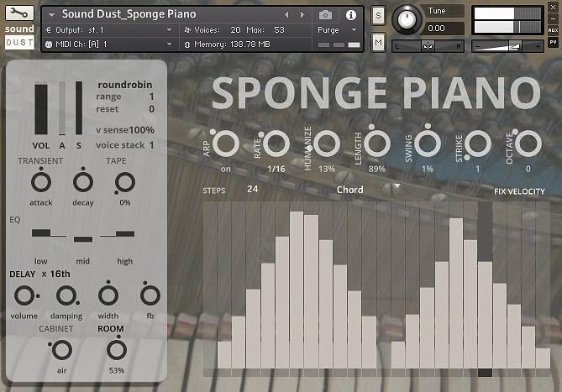Click the EQ high band bar
Screen dimensions: 562x392
point(125,233)
